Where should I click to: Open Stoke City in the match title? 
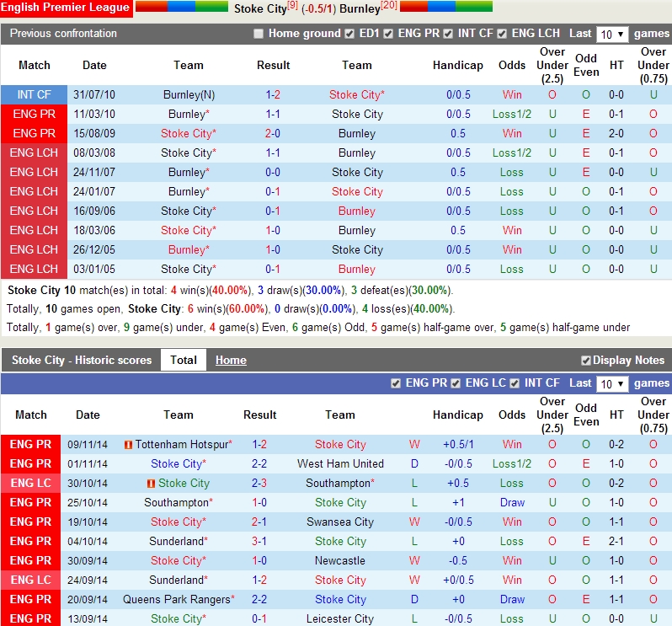260,8
